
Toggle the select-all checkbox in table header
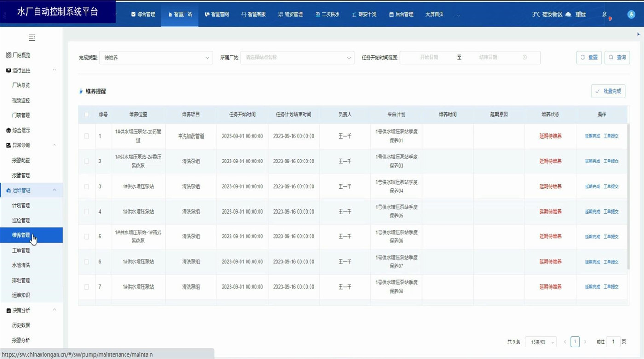pos(86,115)
